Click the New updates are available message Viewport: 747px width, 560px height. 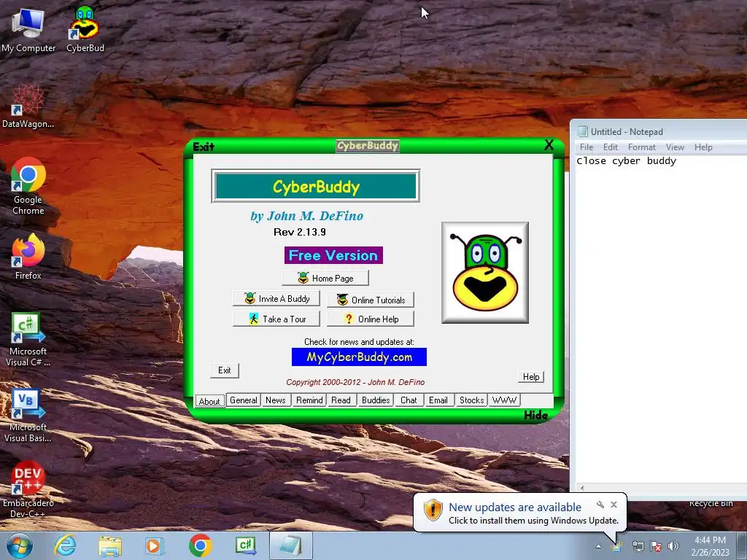click(x=515, y=507)
